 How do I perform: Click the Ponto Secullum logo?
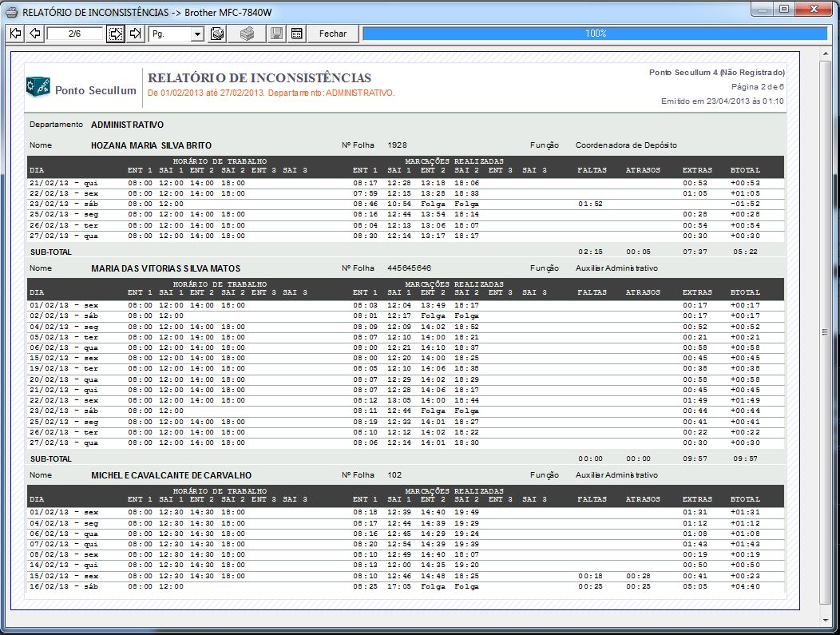point(81,88)
